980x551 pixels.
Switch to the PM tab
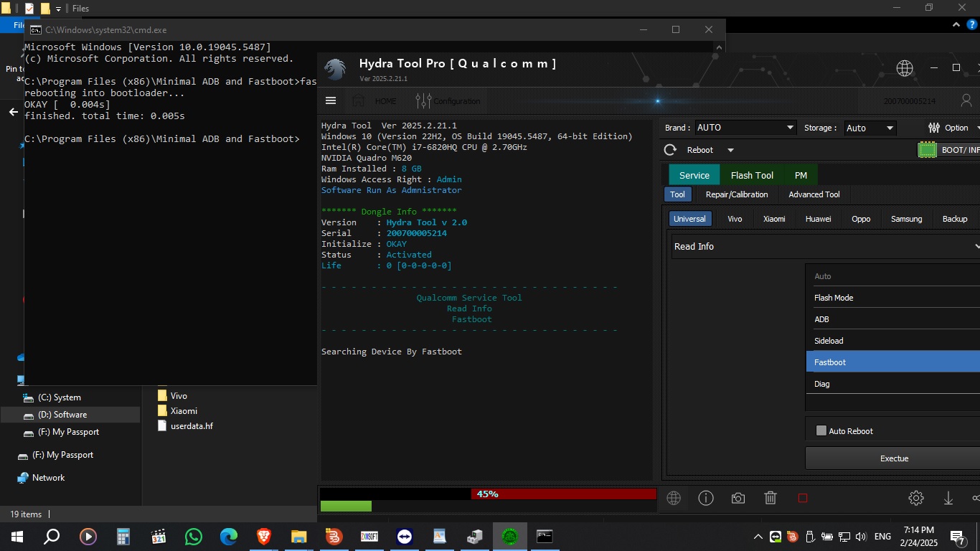tap(801, 175)
